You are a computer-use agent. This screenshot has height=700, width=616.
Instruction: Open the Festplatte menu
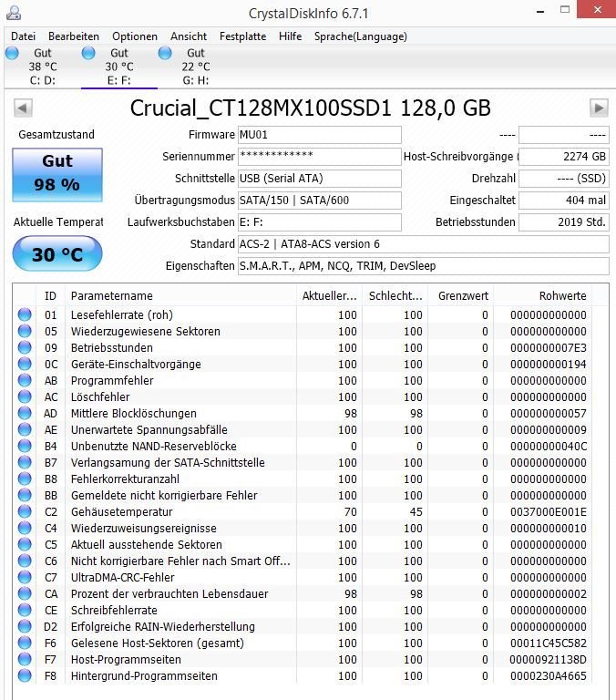tap(242, 36)
